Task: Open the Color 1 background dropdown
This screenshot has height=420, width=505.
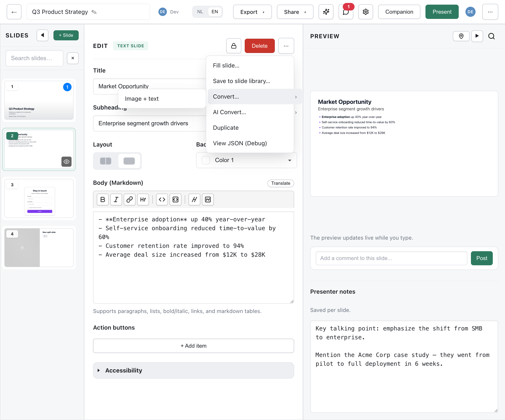Action: pos(246,160)
